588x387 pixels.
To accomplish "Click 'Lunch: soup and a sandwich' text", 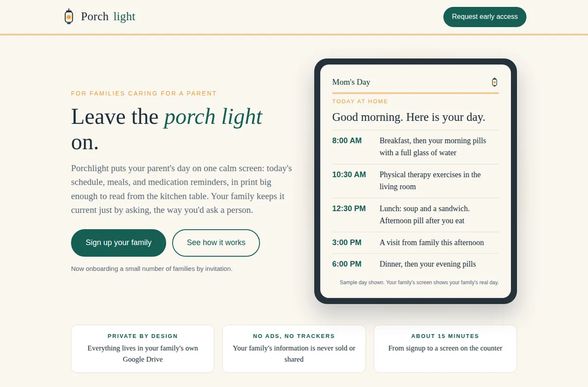I will 424,214.
